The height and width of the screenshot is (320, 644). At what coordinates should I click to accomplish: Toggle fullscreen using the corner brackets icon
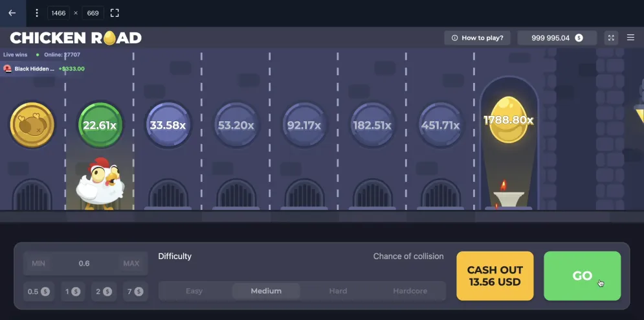tap(115, 13)
